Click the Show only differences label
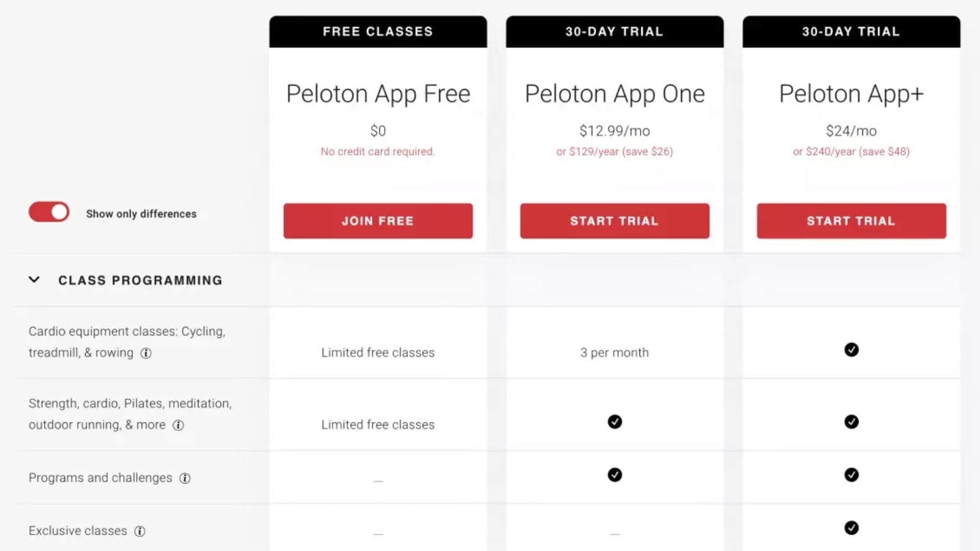 click(x=141, y=214)
